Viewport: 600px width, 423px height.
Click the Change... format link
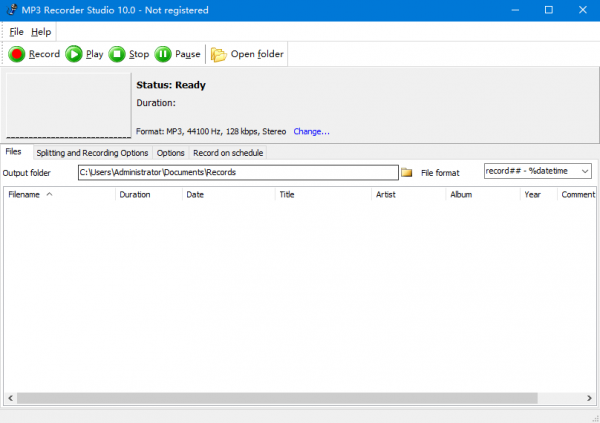311,131
